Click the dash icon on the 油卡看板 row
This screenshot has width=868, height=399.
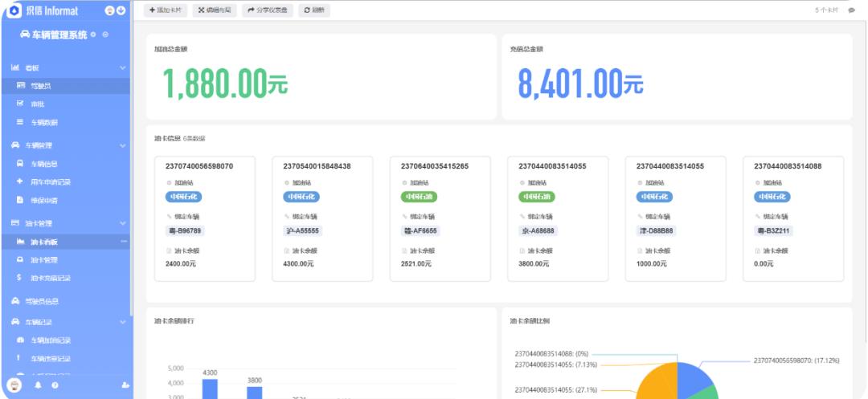pyautogui.click(x=124, y=242)
